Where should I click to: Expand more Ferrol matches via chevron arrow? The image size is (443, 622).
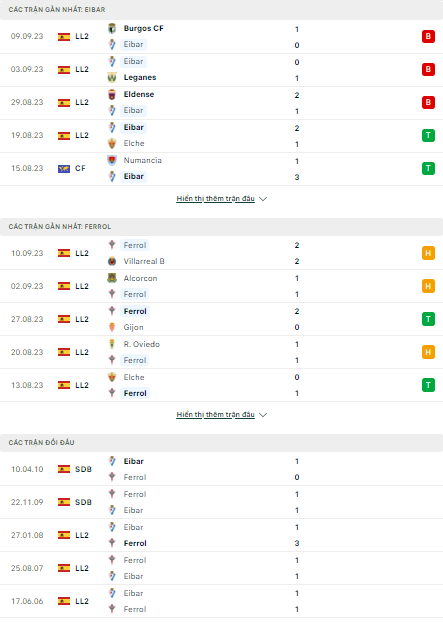pyautogui.click(x=263, y=415)
